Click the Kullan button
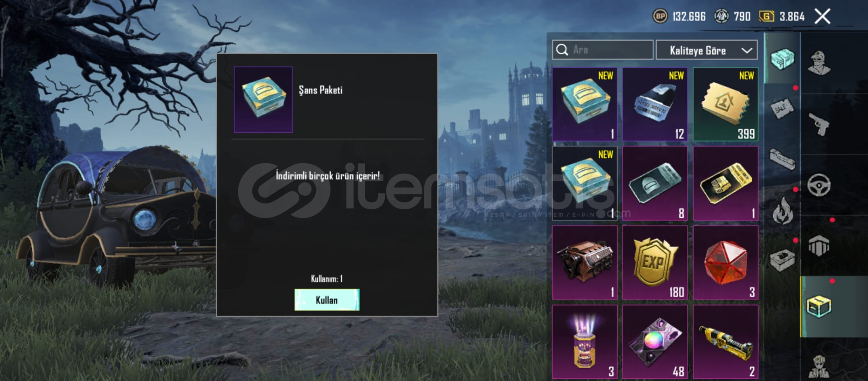The width and height of the screenshot is (868, 381). (327, 300)
